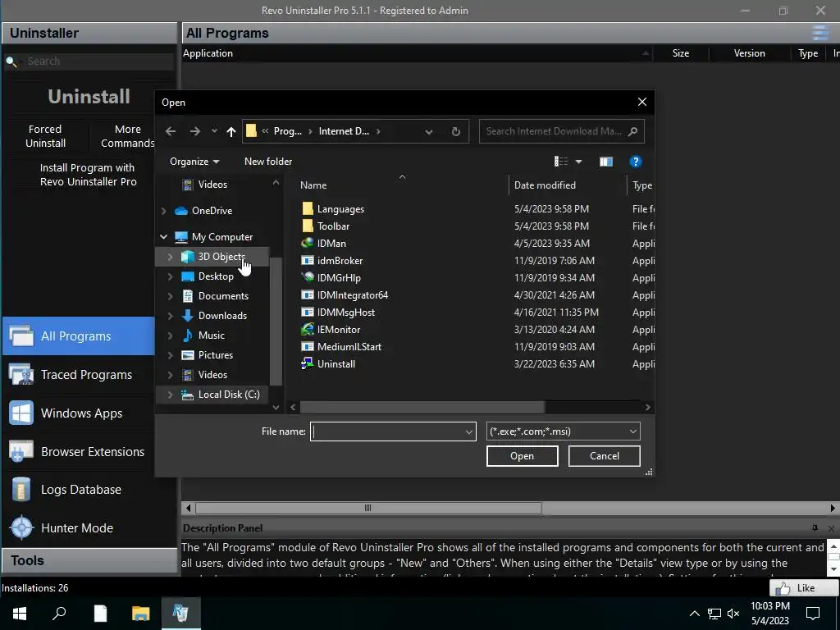Select IDMIntegrator64 file
Screen dimensions: 840x630
[x=345, y=295]
